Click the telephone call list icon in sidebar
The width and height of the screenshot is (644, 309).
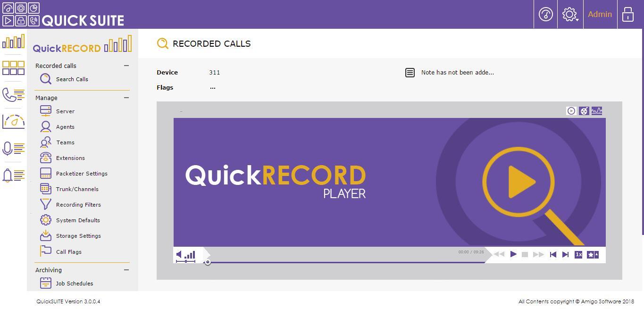pyautogui.click(x=13, y=95)
